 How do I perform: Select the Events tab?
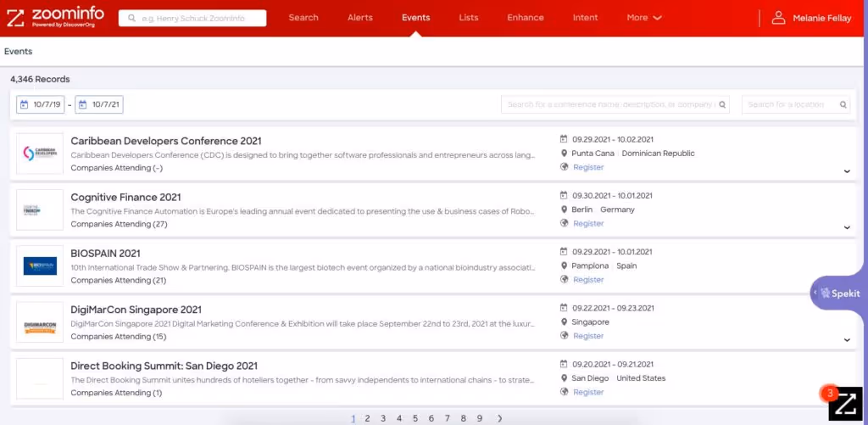pyautogui.click(x=415, y=18)
